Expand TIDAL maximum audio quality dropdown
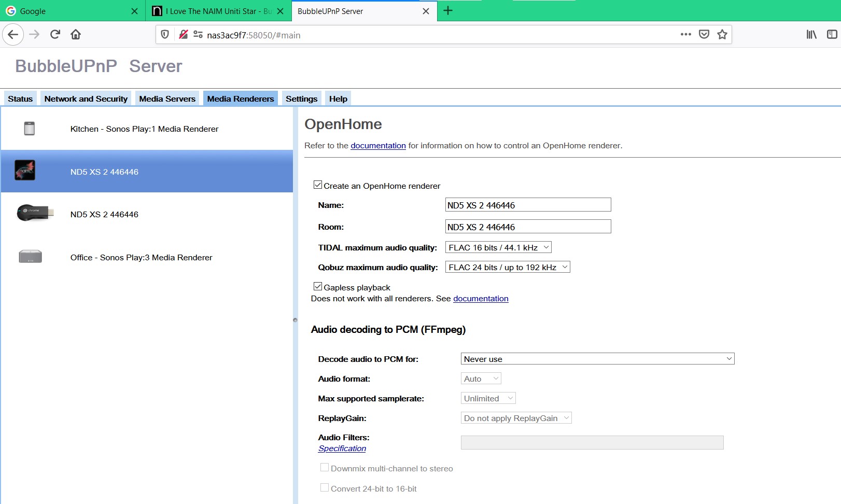The image size is (841, 504). [498, 248]
